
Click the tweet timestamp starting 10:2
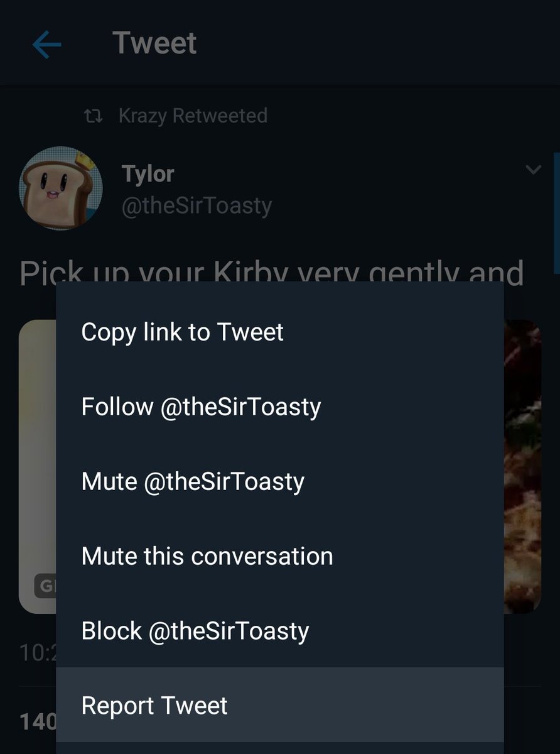[x=37, y=652]
